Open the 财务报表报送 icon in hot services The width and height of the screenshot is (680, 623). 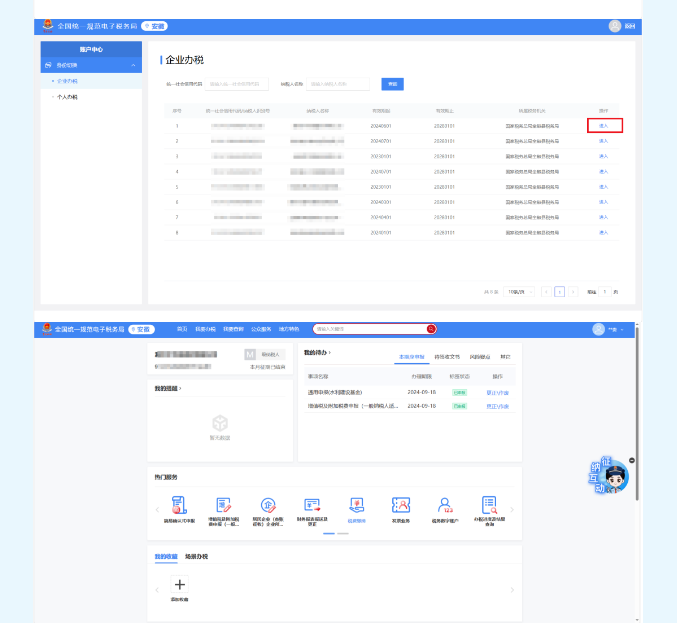[x=312, y=506]
